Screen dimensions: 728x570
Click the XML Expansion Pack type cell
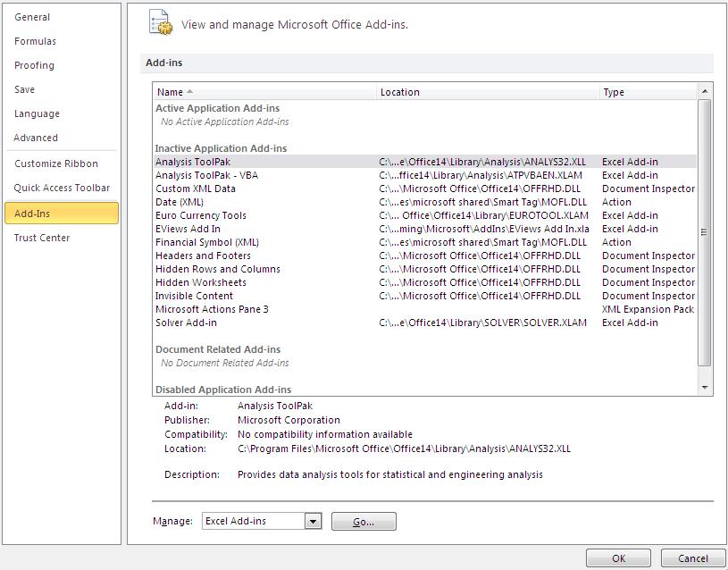click(649, 309)
